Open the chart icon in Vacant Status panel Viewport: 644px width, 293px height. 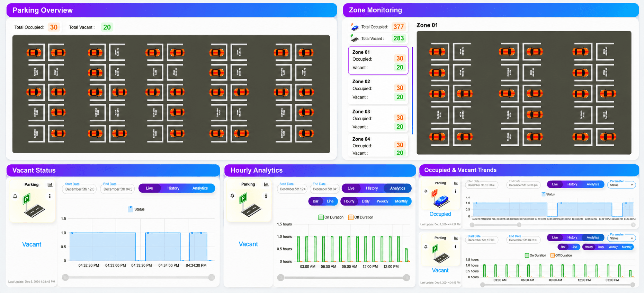pos(50,184)
